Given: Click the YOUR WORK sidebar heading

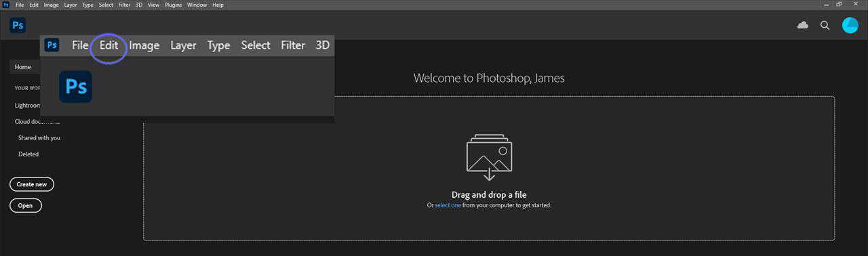Looking at the screenshot, I should 27,88.
